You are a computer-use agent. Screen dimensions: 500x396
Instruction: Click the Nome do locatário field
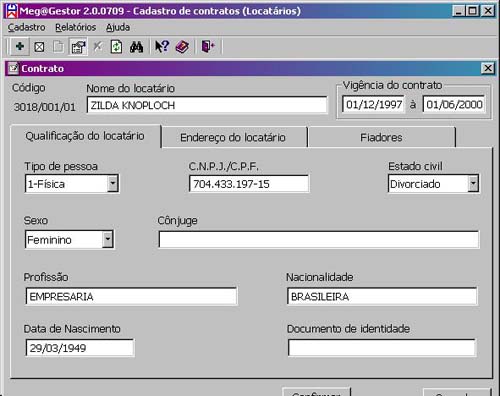point(207,105)
